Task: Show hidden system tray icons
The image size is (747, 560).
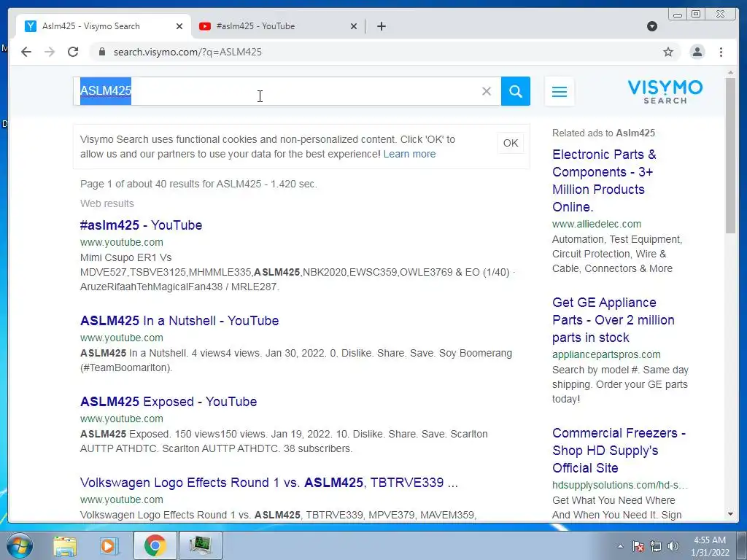Action: tap(620, 546)
